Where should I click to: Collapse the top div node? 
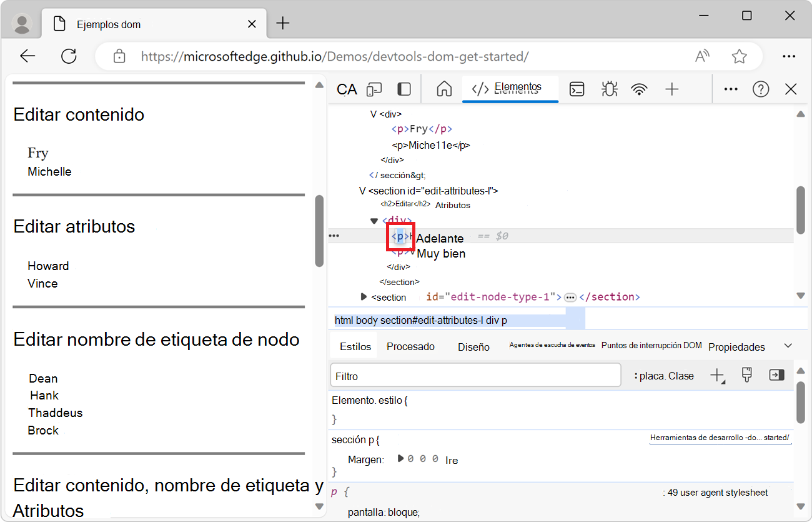[x=374, y=114]
